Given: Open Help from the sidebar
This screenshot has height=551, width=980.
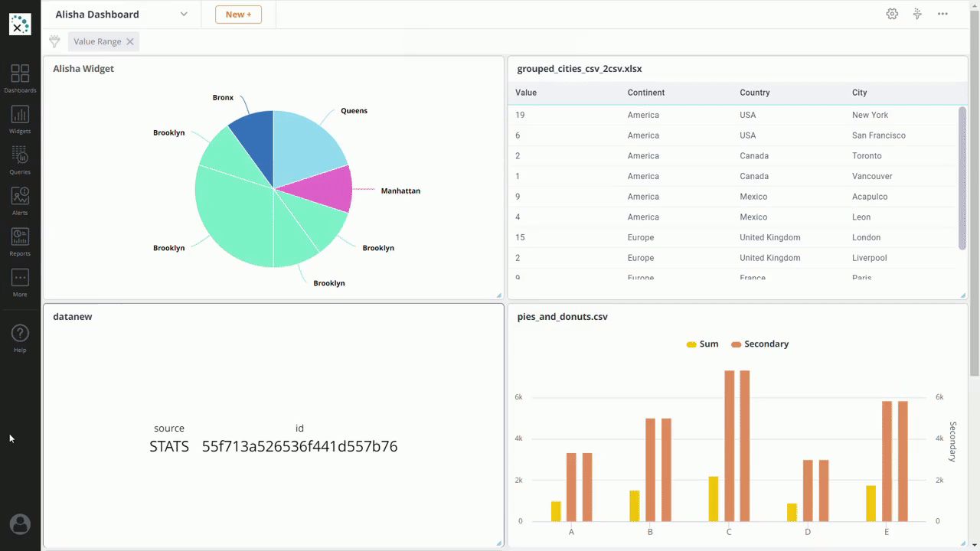Looking at the screenshot, I should click(20, 334).
